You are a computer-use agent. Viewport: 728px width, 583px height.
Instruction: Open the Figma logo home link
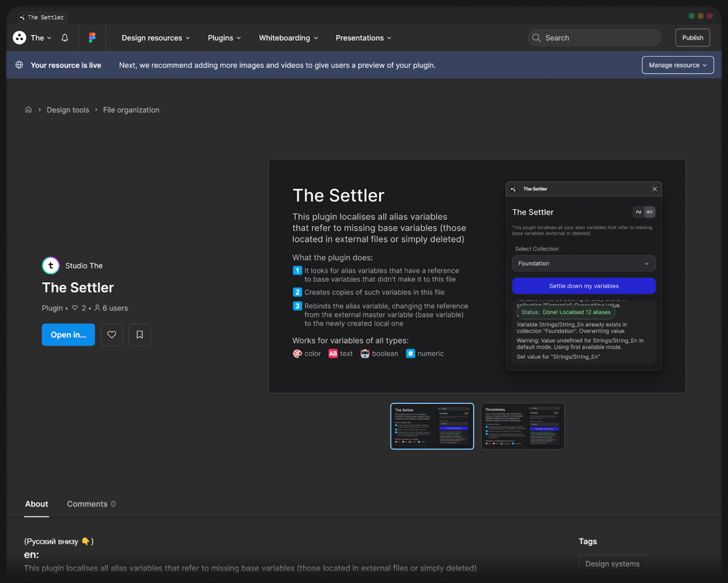click(x=92, y=38)
